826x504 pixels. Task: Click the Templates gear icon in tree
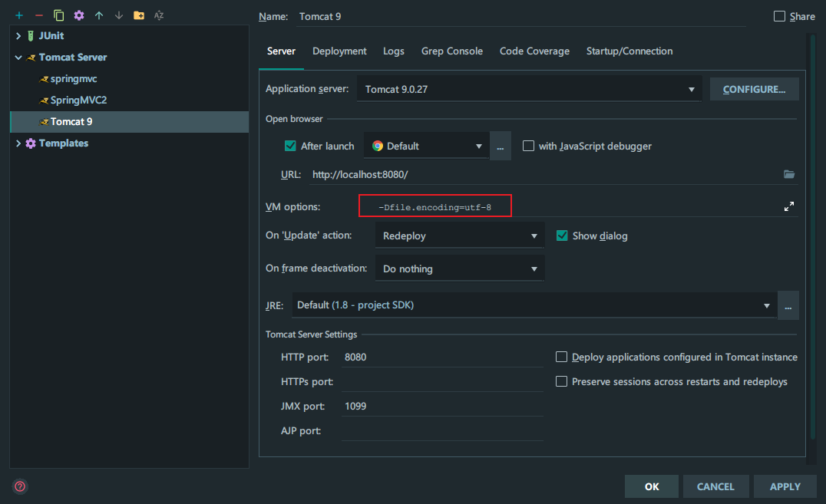tap(31, 143)
